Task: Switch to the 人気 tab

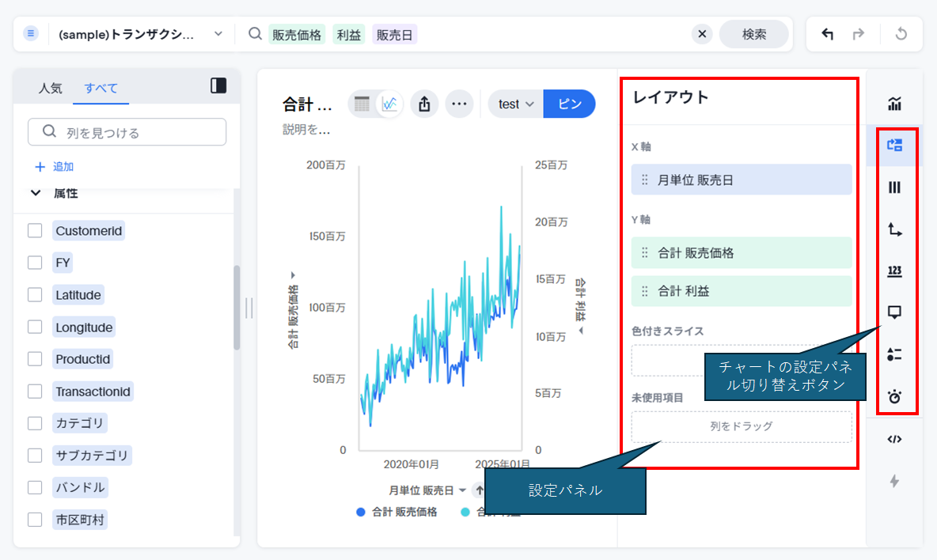Action: coord(50,88)
